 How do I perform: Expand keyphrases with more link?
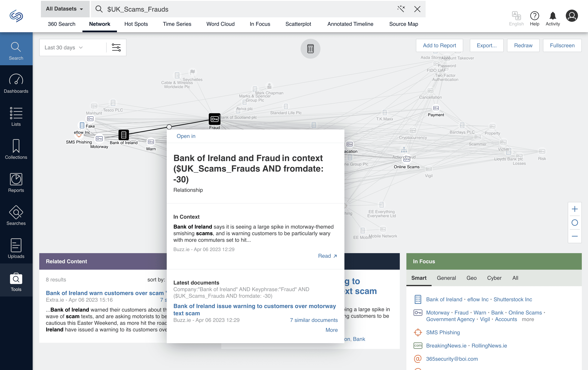point(528,319)
